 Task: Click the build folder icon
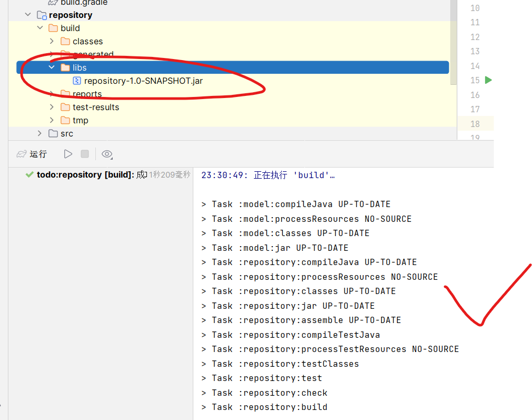(53, 28)
